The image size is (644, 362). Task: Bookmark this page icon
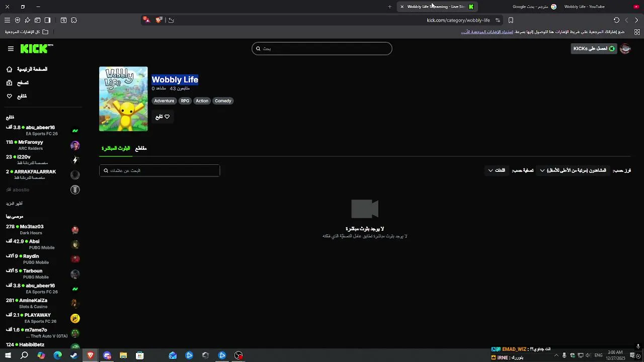(511, 20)
